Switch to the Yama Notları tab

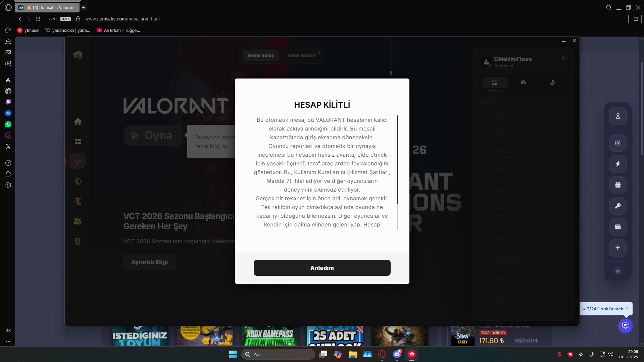point(302,55)
